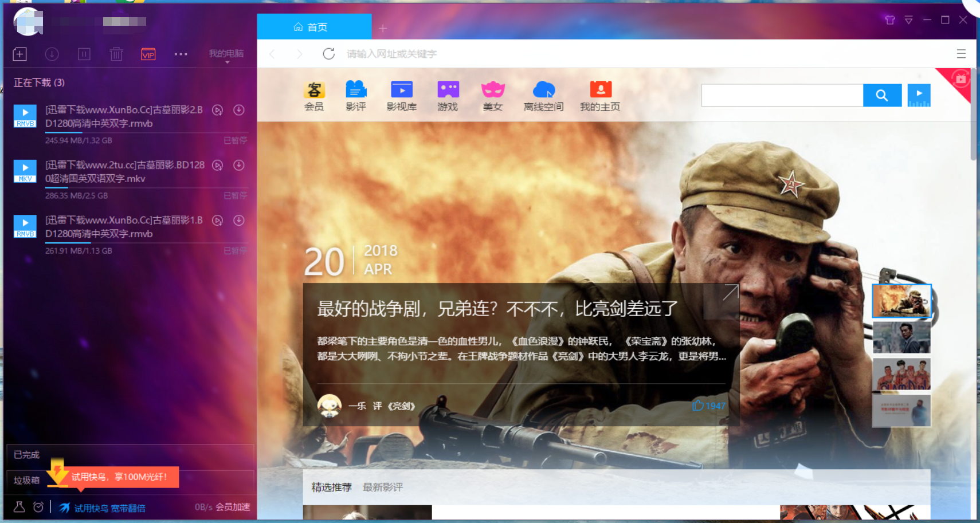The image size is (980, 523).
Task: Switch to the 精选推荐 tab
Action: click(x=331, y=487)
